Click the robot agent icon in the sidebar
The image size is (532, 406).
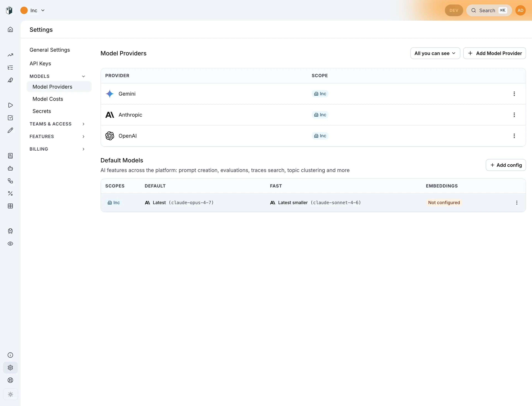pos(10,168)
